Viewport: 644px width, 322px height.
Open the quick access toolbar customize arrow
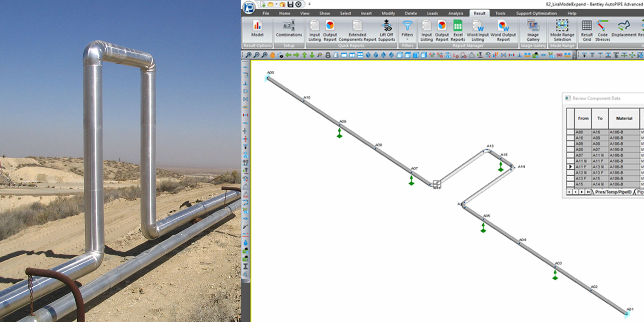point(309,4)
